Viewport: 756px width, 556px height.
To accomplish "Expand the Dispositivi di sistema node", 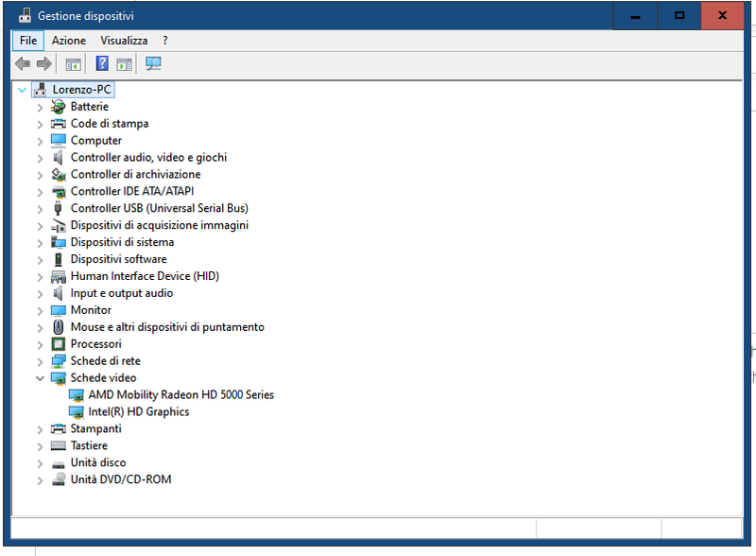I will click(40, 243).
